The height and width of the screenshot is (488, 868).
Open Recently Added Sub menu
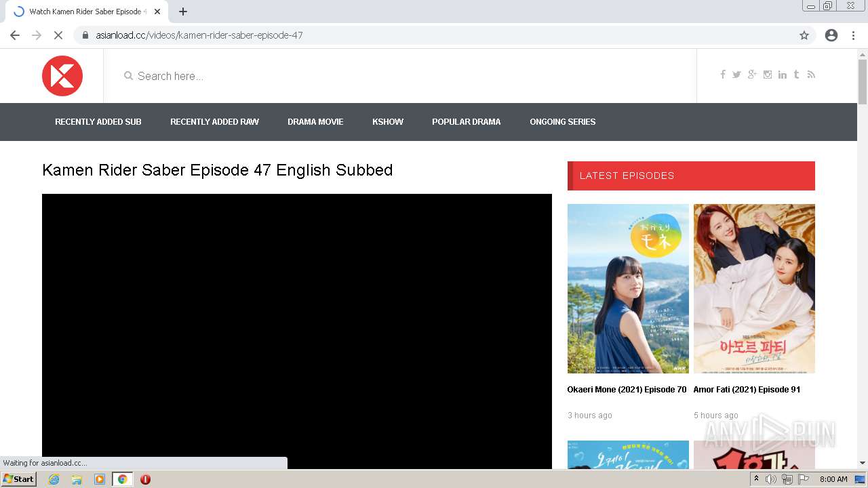pos(98,122)
